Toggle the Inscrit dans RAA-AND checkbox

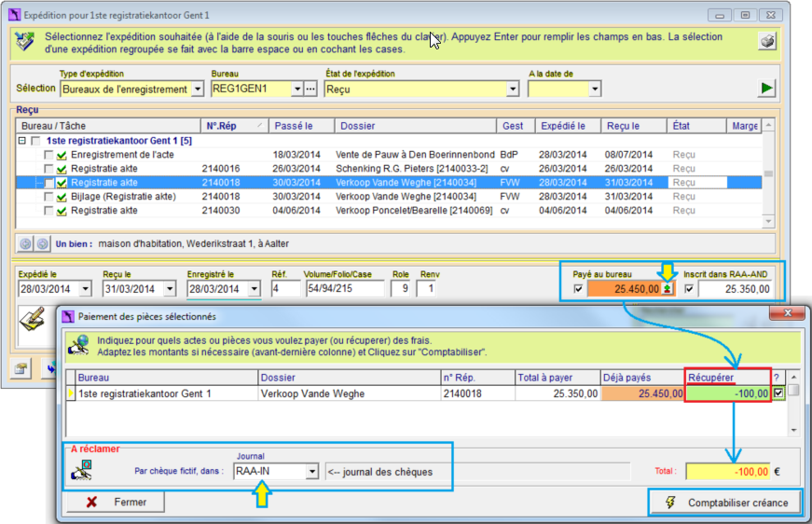coord(689,289)
